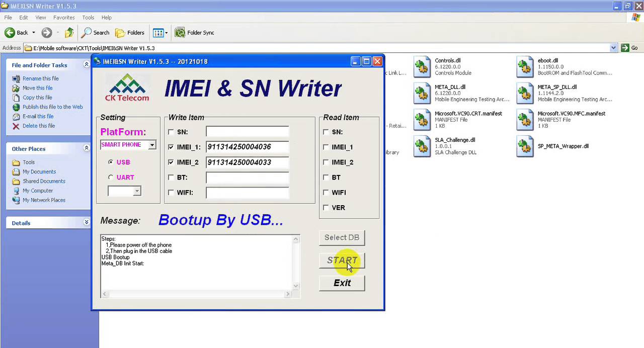Screen dimensions: 644x348
Task: Check the IMEI_2 read item checkbox
Action: 326,162
